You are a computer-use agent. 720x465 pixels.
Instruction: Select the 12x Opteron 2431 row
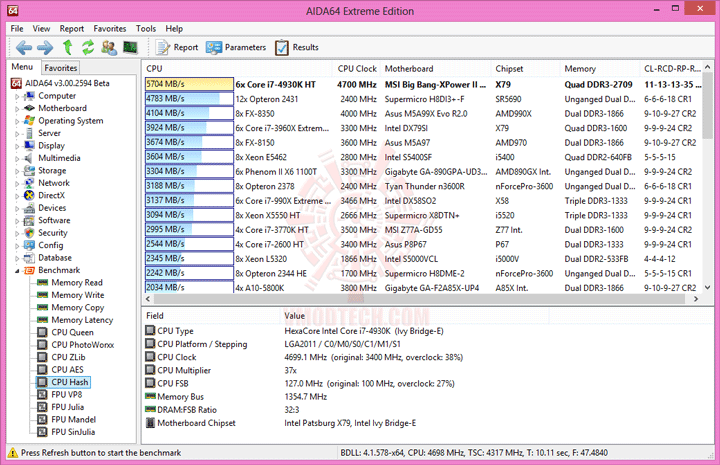pyautogui.click(x=422, y=99)
